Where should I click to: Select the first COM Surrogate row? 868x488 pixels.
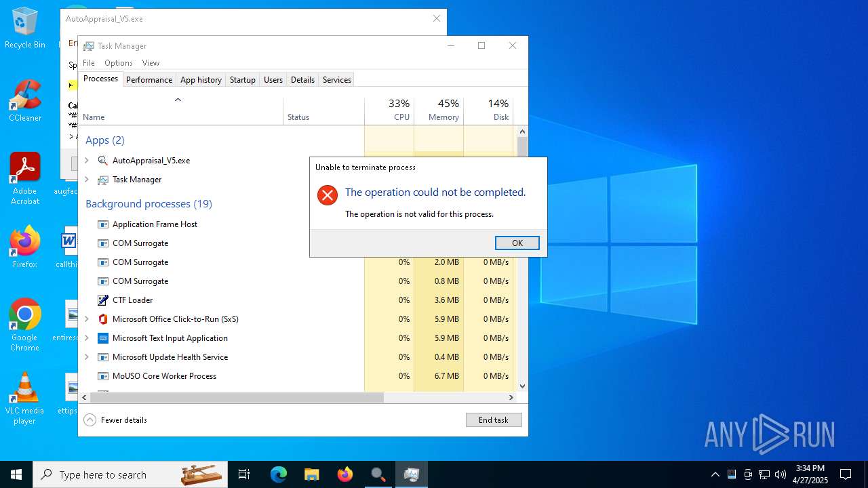tap(297, 243)
